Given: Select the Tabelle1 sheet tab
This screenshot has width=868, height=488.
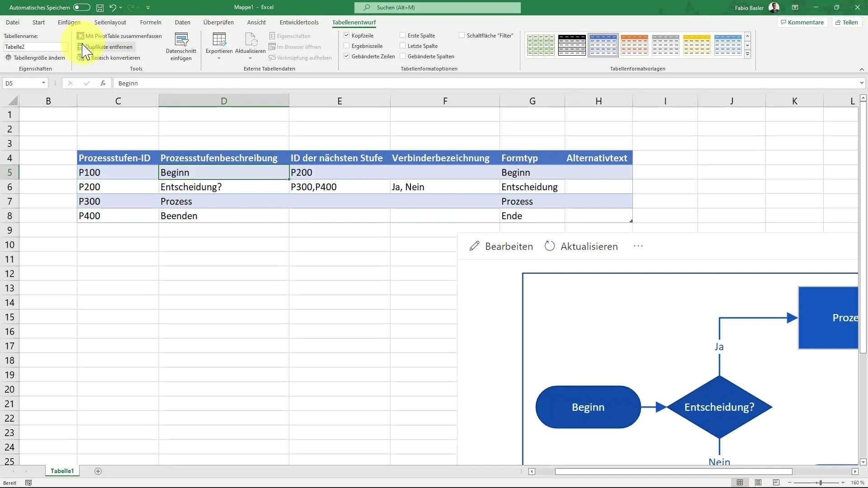Looking at the screenshot, I should coord(62,471).
